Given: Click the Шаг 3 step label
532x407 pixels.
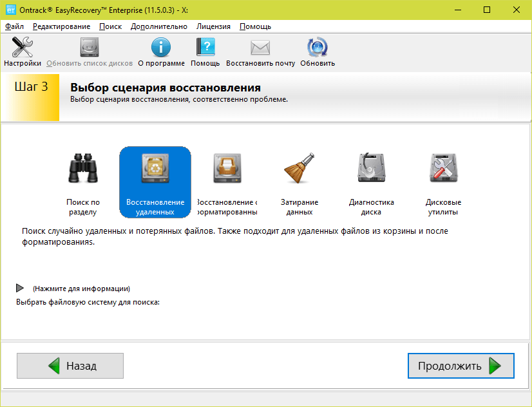Looking at the screenshot, I should (x=31, y=87).
